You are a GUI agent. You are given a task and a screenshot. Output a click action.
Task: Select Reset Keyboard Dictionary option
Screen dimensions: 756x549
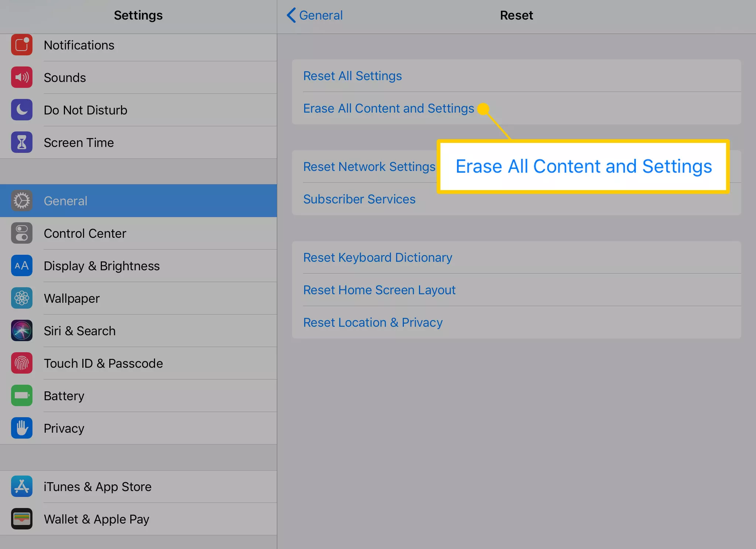click(x=378, y=257)
